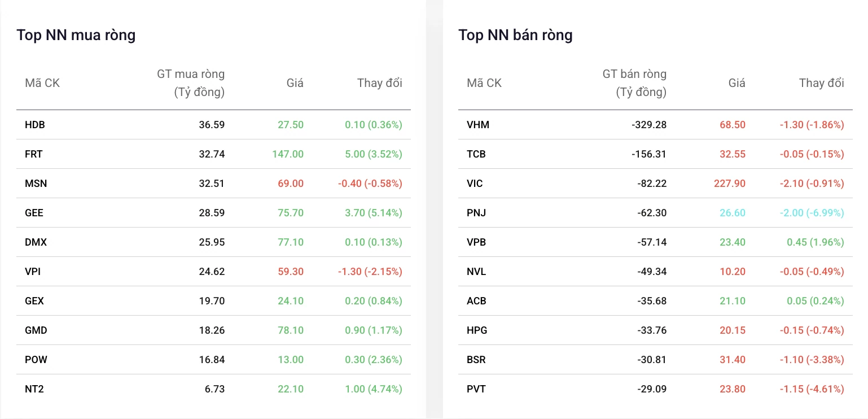Click MSN price 69.00

pyautogui.click(x=291, y=184)
